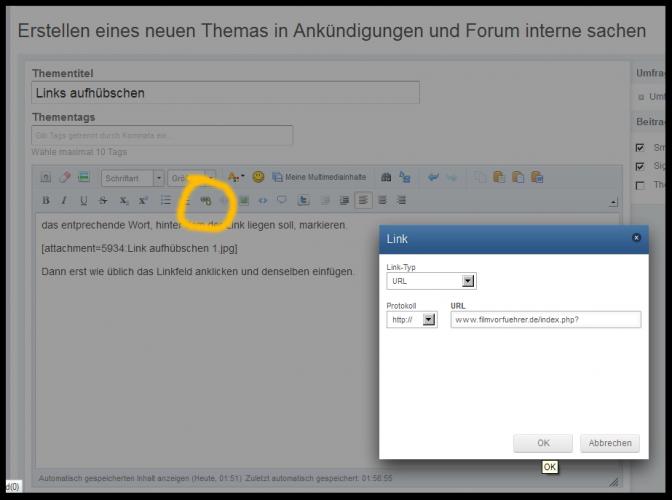Click the insert link icon in toolbar
The image size is (672, 500).
point(206,200)
